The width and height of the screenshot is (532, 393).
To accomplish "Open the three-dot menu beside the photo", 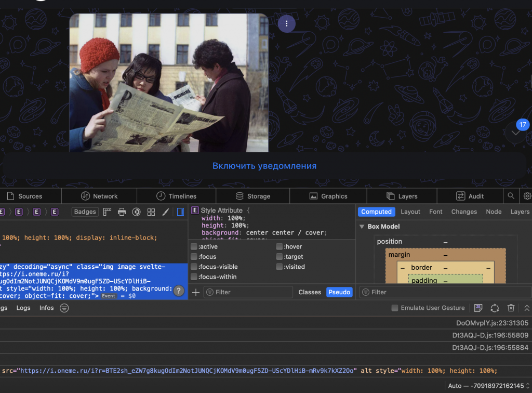I will coord(286,23).
